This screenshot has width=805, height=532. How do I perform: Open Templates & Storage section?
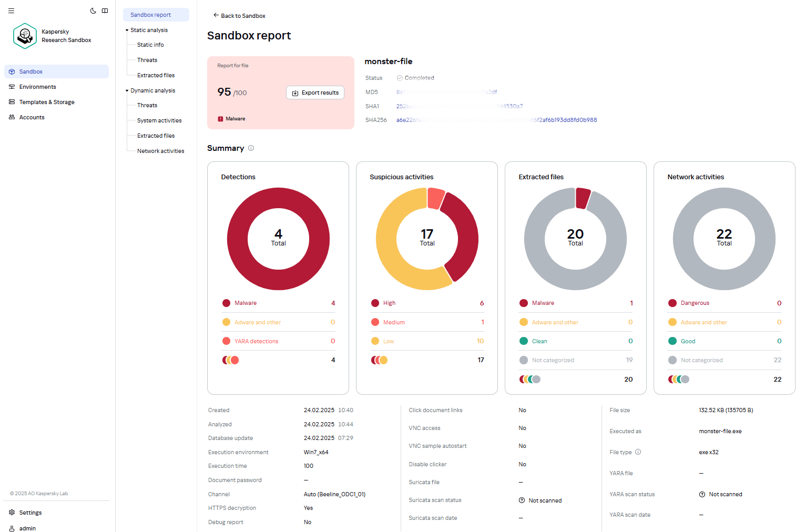tap(46, 102)
